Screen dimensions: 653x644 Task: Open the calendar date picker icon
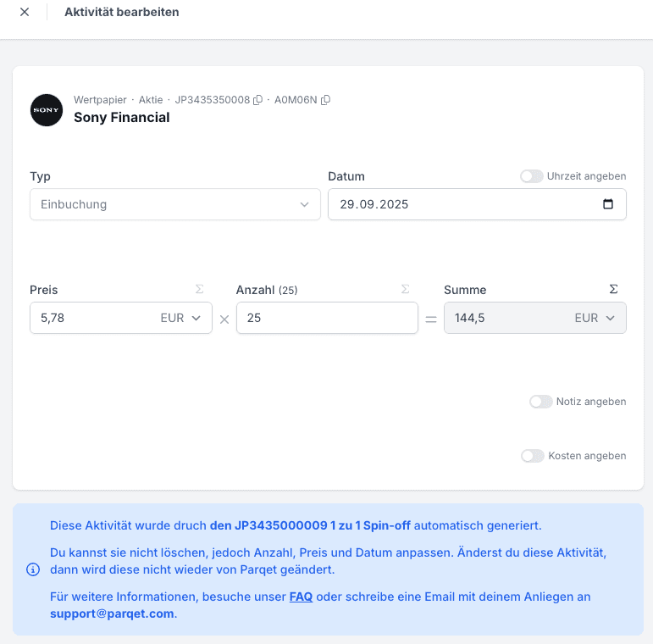point(607,204)
